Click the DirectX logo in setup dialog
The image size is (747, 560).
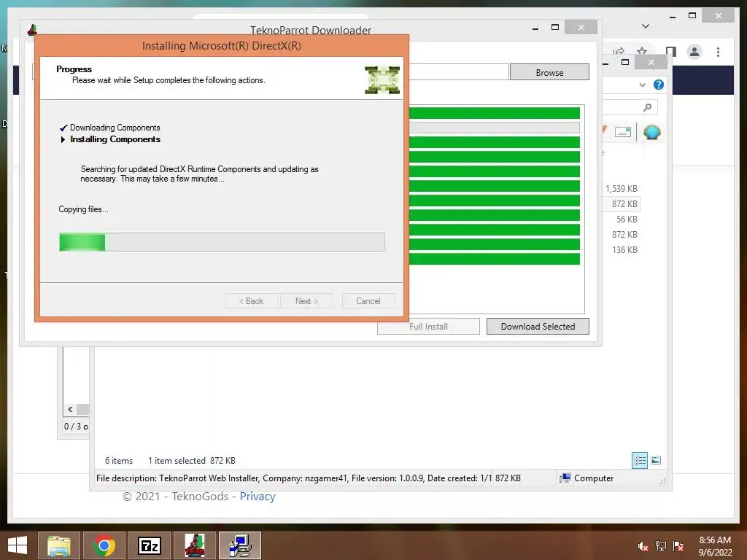pos(382,80)
